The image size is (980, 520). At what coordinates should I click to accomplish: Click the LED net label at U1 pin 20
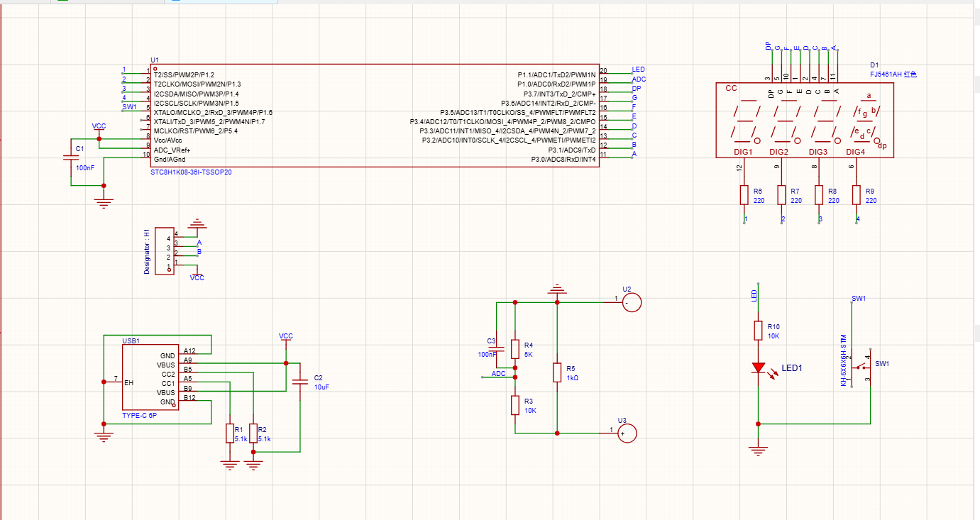638,70
